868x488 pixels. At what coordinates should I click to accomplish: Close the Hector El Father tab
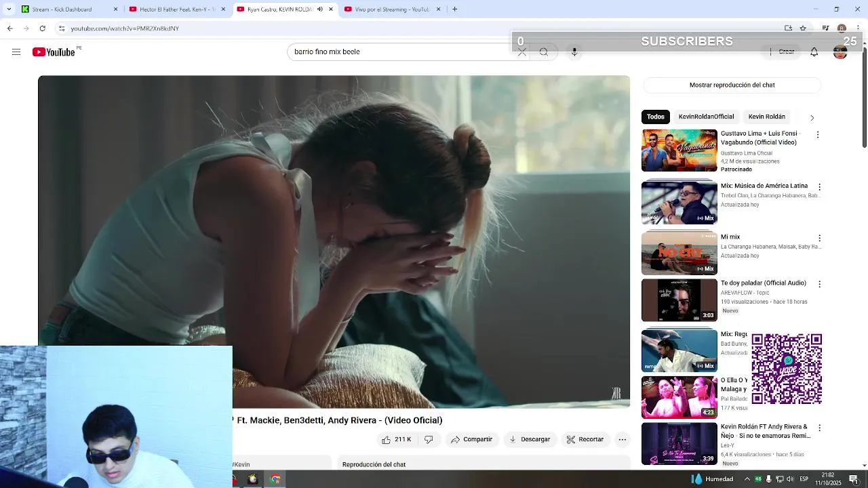point(223,9)
